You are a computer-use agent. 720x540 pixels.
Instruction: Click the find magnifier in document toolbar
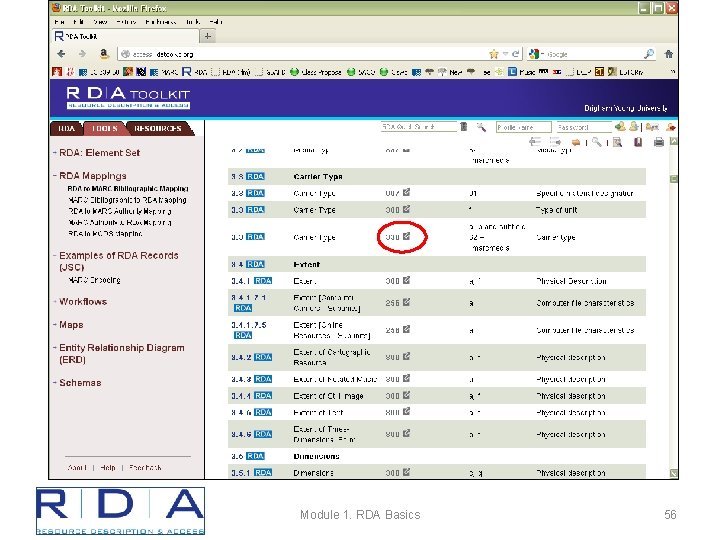tap(596, 142)
